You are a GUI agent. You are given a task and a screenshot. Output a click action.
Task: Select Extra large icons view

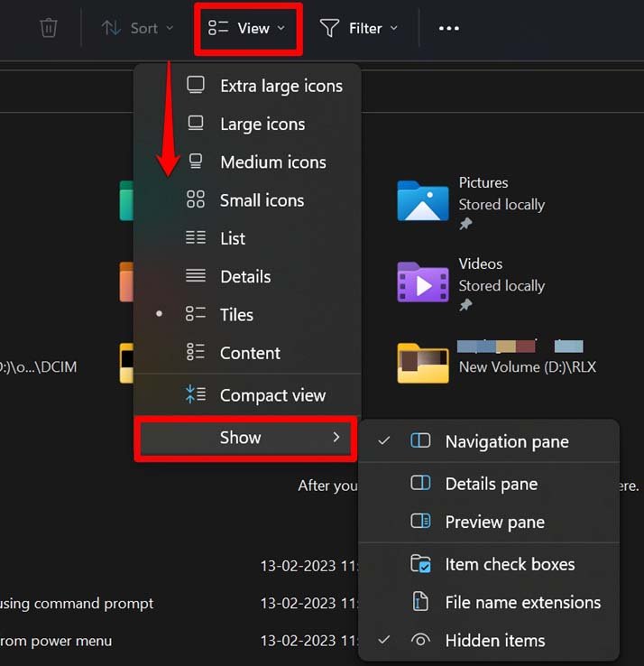coord(280,86)
